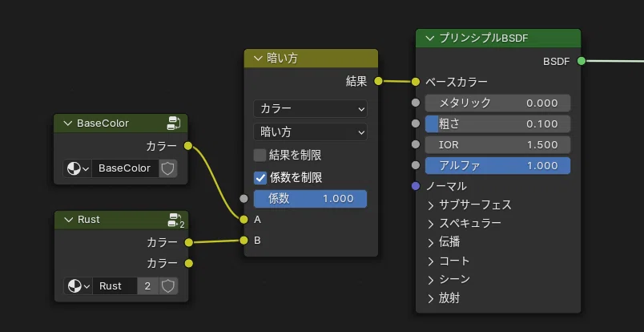Select the 暗い方 node header title
This screenshot has width=644, height=332.
tap(282, 59)
